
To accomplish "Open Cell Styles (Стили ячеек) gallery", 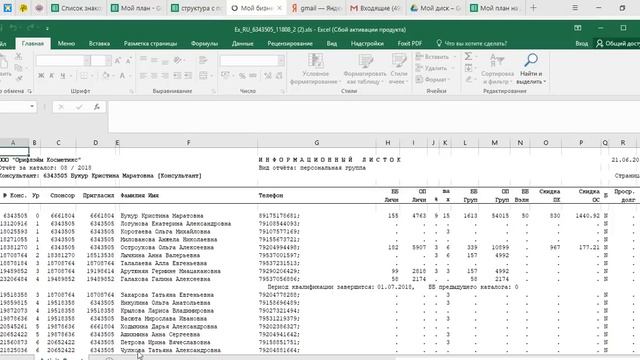I will (399, 69).
